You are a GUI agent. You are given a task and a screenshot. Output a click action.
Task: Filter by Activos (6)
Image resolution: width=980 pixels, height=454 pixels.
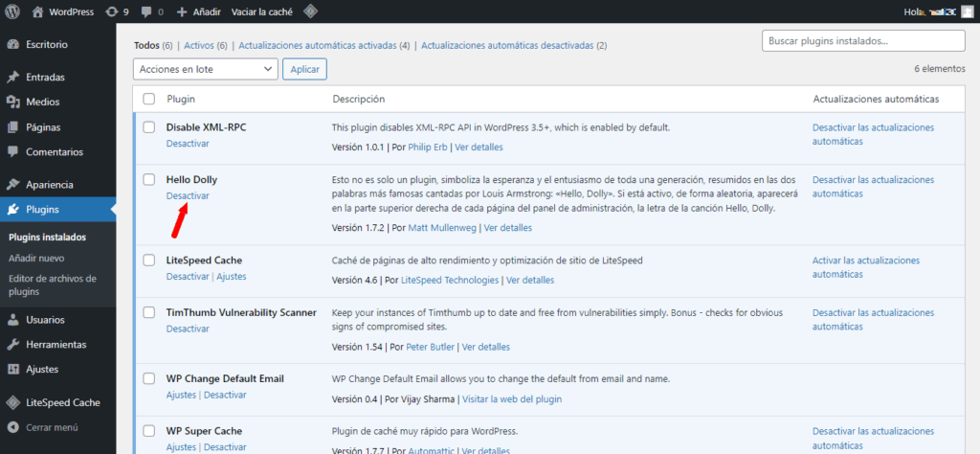(x=206, y=46)
